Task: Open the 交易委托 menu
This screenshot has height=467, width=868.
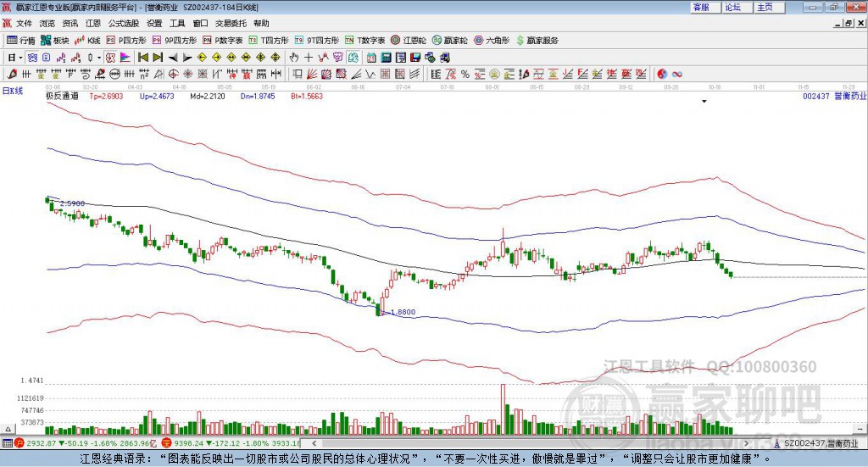Action: coord(231,23)
